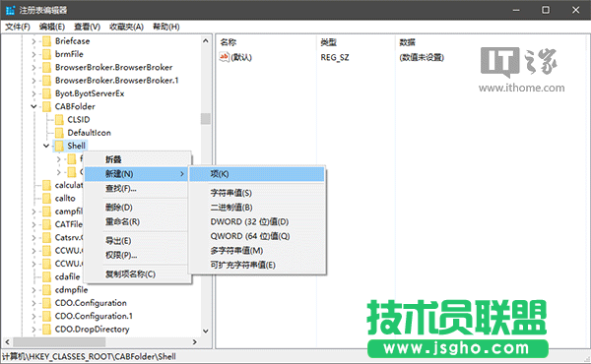Click the tree scrollbar down arrow

206,332
